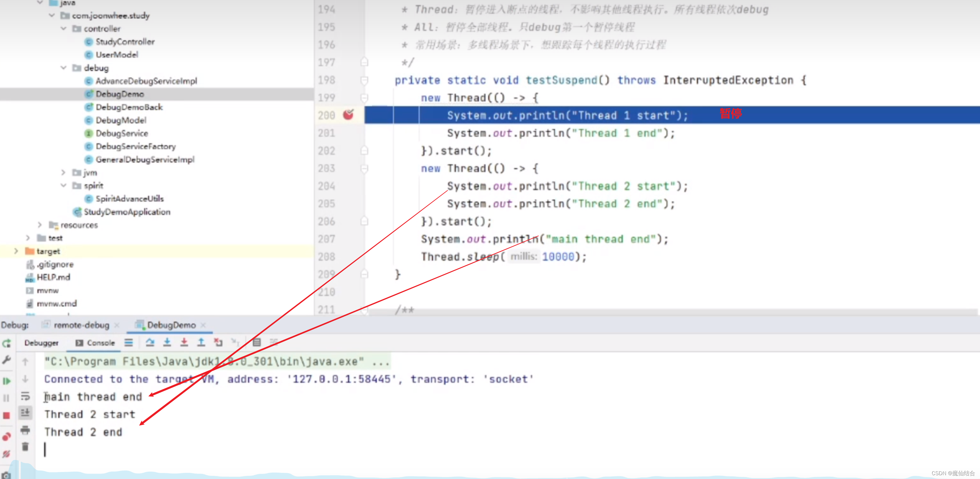980x479 pixels.
Task: Click the console scroll down arrow
Action: (x=25, y=379)
